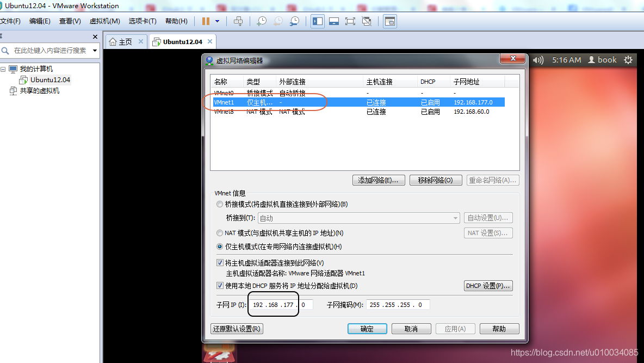Click the 子网 IP address field
Viewport: 644px width, 363px height.
tap(281, 305)
